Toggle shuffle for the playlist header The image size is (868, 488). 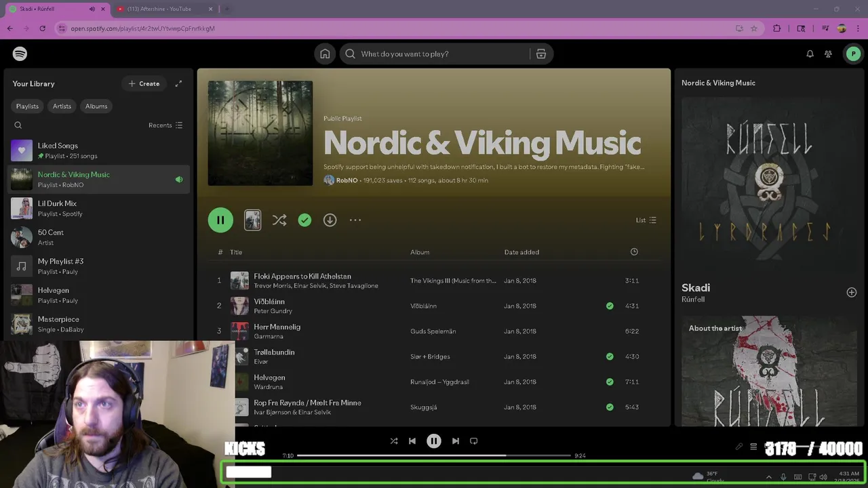tap(279, 220)
